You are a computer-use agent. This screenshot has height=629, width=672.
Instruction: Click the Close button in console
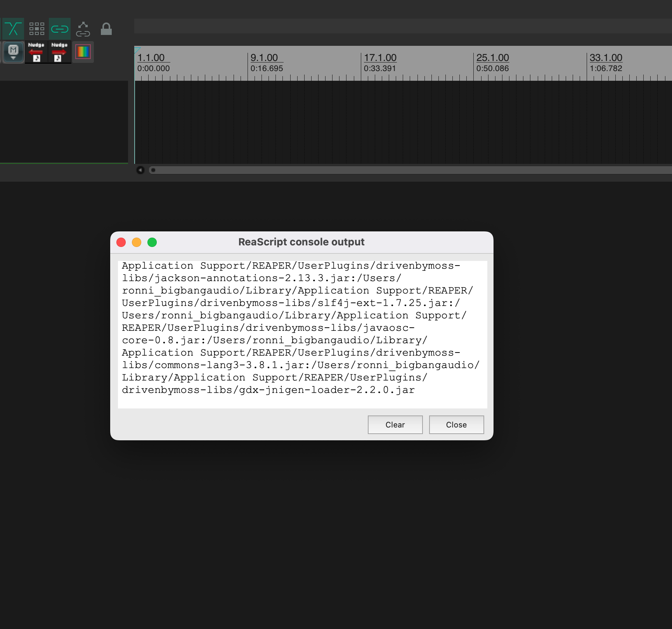(456, 425)
